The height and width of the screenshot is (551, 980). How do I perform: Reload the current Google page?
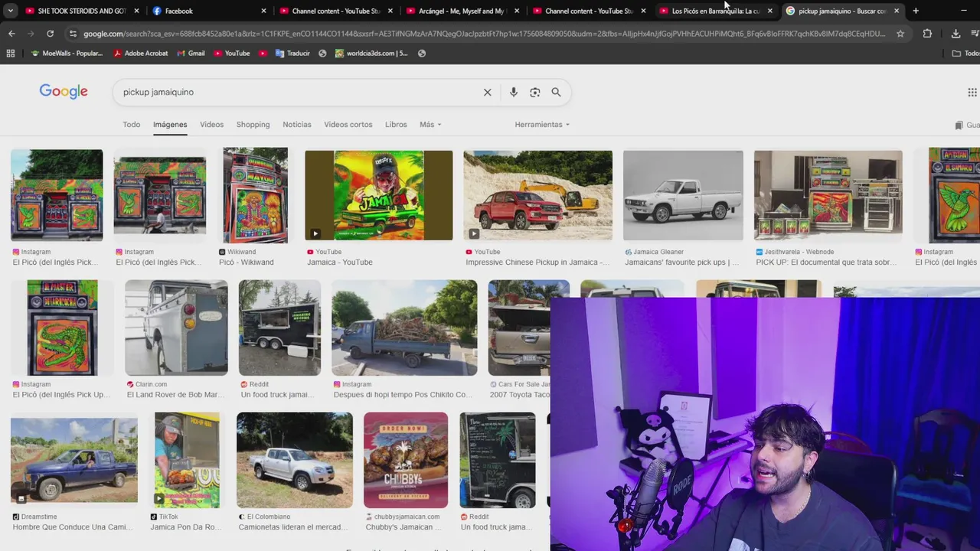[x=51, y=34]
